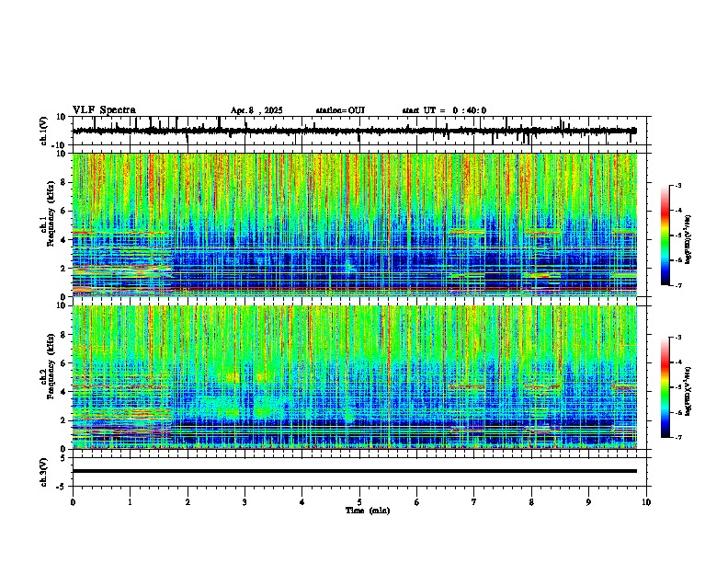Click the ch.1 voltage waveform trace panel
This screenshot has height=563, width=728.
tap(358, 131)
